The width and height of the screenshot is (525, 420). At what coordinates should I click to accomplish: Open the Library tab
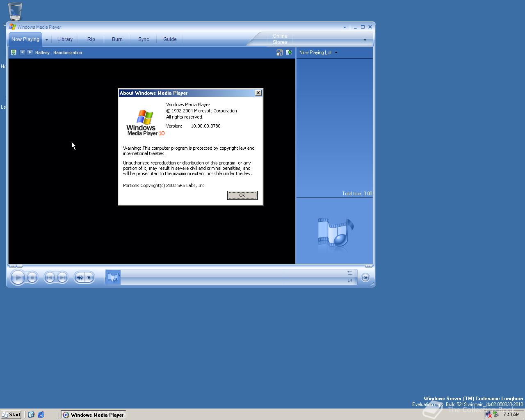(65, 39)
